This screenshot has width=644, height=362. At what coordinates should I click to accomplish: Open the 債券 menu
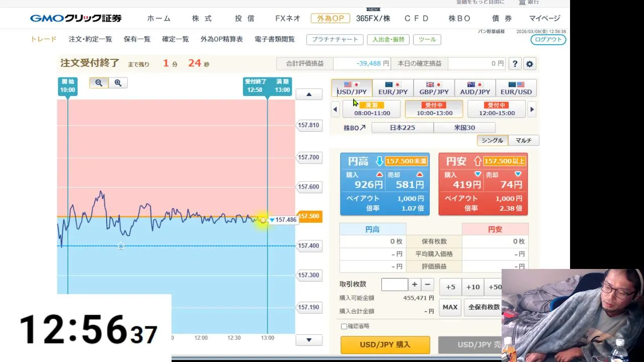click(x=502, y=18)
